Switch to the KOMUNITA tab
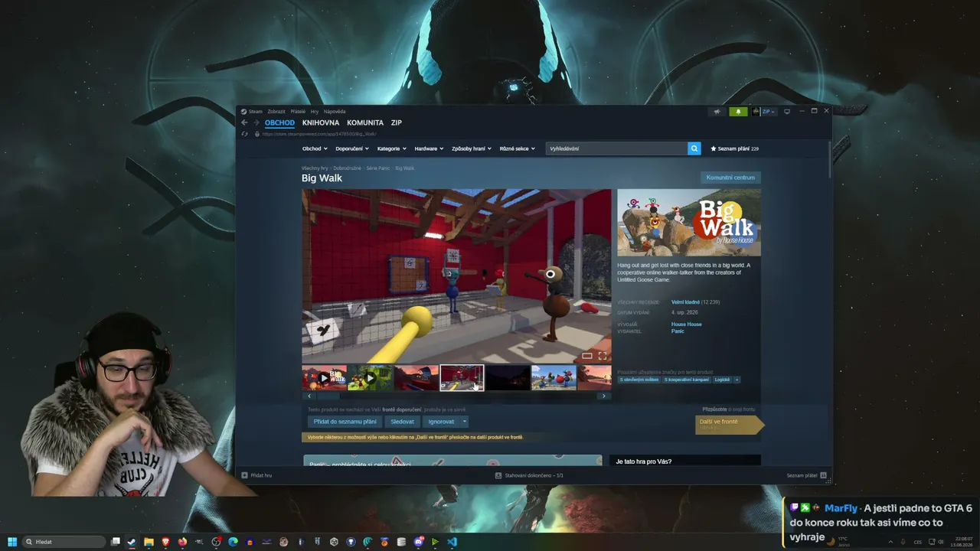This screenshot has width=980, height=551. (x=365, y=122)
